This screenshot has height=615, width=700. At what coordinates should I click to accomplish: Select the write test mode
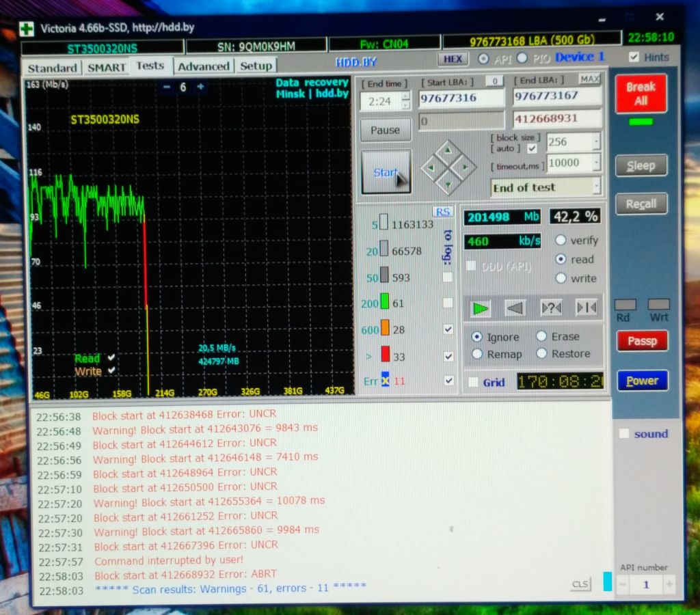(561, 278)
